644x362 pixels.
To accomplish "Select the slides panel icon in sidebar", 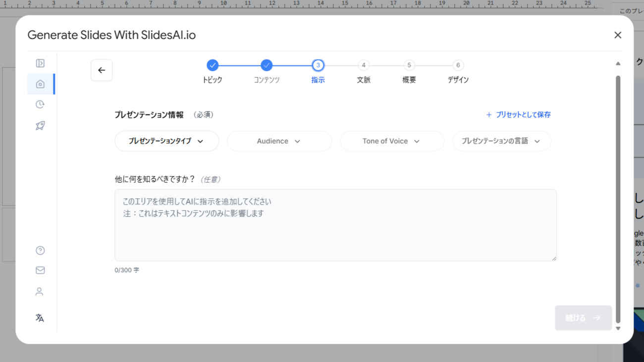I will [x=40, y=63].
